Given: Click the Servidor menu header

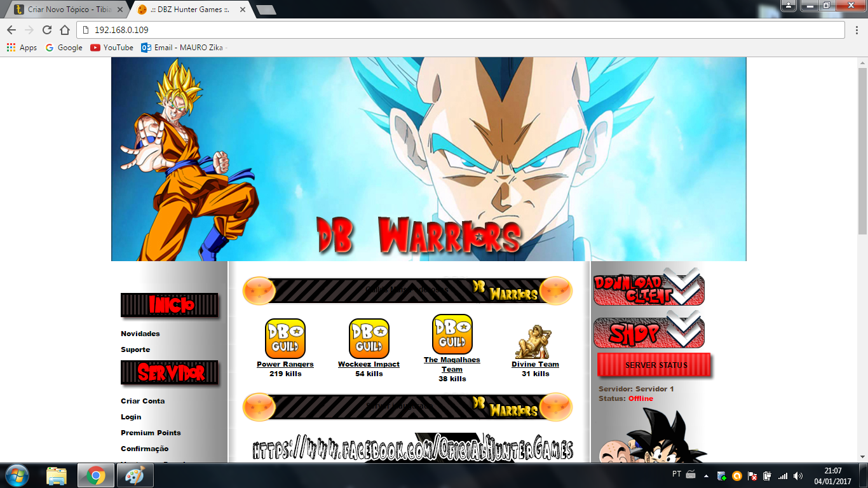Looking at the screenshot, I should pos(170,372).
